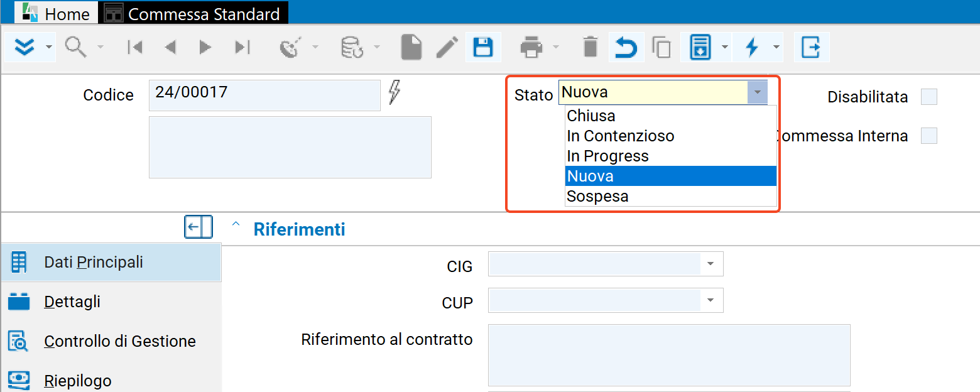Image resolution: width=980 pixels, height=392 pixels.
Task: Click the CUP input field
Action: coord(594,300)
